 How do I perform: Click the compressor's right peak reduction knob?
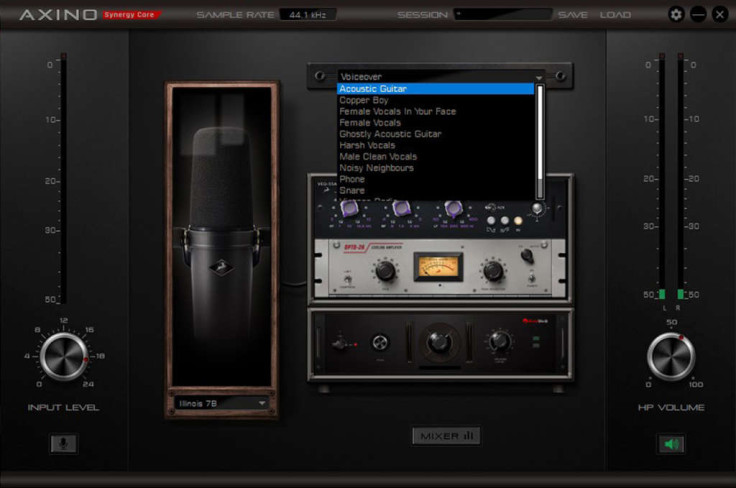[493, 271]
